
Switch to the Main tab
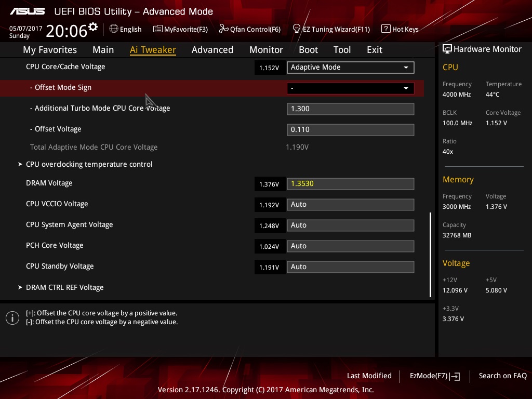click(x=103, y=49)
